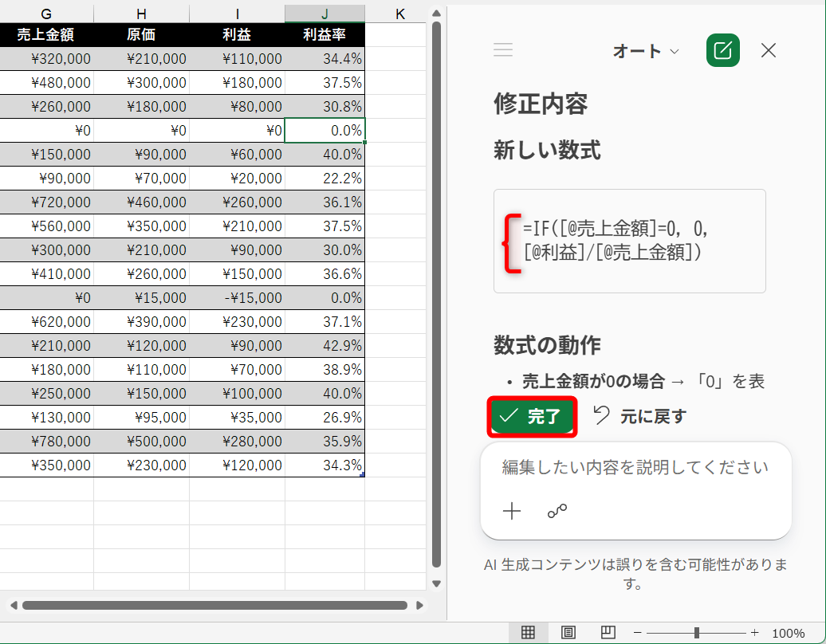Click the 利益 table header cell

coord(237,35)
